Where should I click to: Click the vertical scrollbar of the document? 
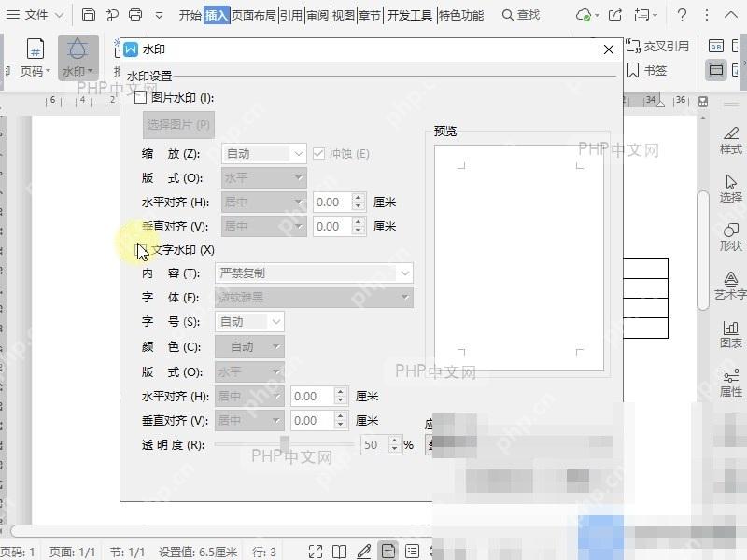coord(703,250)
